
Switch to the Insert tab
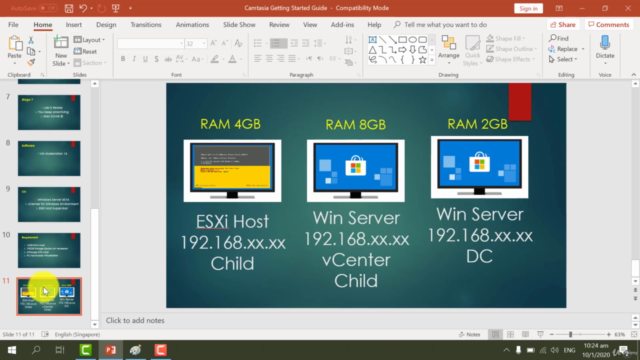[74, 25]
